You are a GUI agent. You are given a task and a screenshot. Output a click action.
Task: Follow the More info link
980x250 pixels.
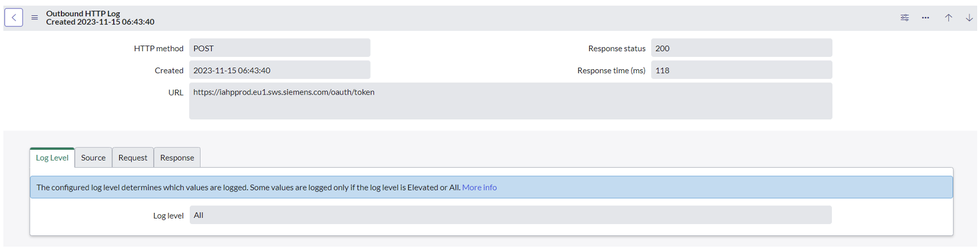coord(479,187)
